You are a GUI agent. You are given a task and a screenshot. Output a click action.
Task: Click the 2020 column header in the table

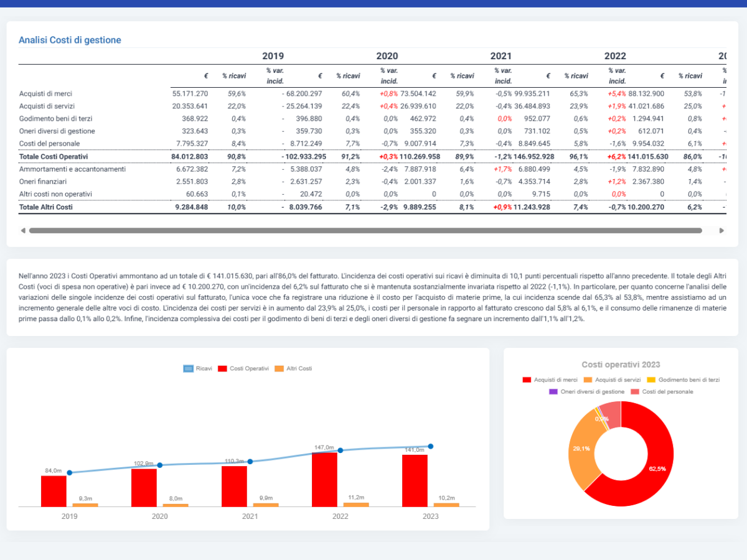tap(387, 56)
